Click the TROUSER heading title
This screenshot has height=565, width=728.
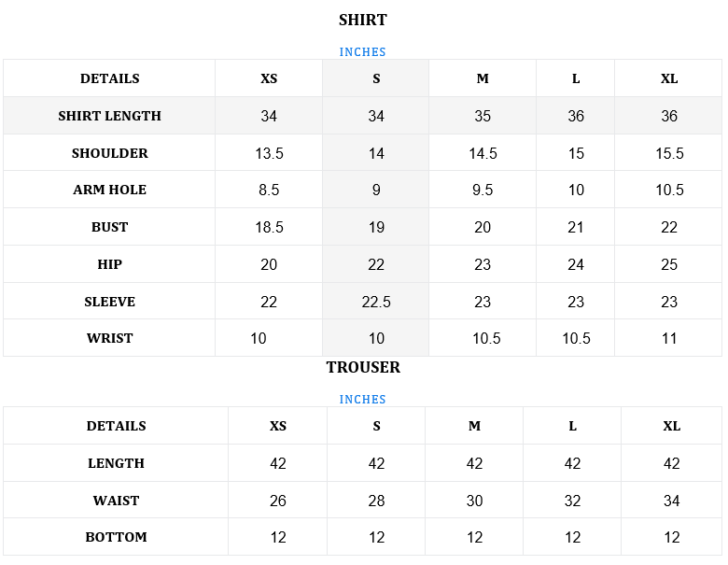363,367
